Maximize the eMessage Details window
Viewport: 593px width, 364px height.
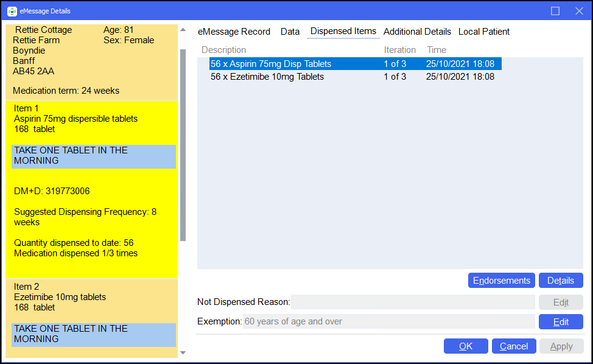click(x=555, y=11)
